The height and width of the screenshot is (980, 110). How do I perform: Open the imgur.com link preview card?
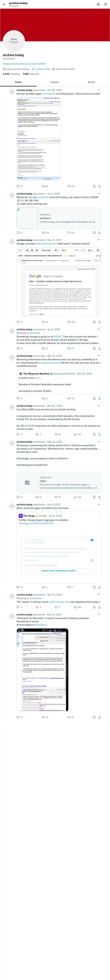[x=59, y=482]
